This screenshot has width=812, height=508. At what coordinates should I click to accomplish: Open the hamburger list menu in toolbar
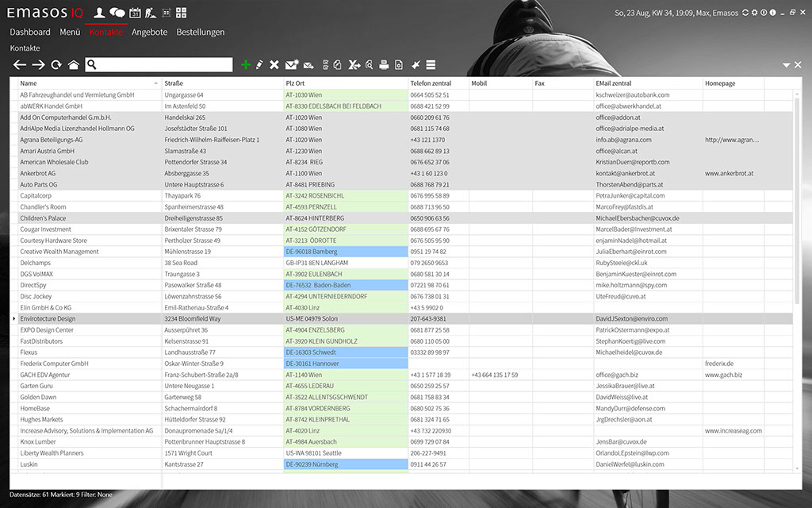(431, 64)
